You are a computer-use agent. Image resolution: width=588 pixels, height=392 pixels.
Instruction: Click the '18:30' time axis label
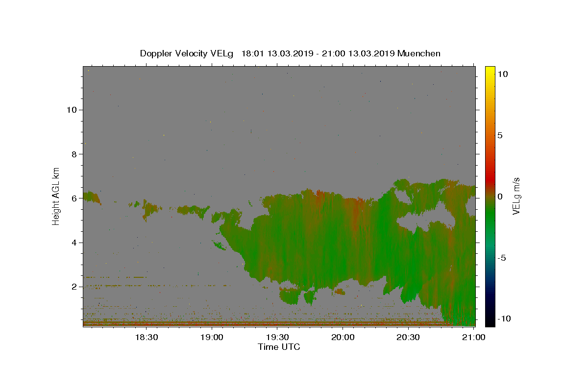tap(146, 337)
